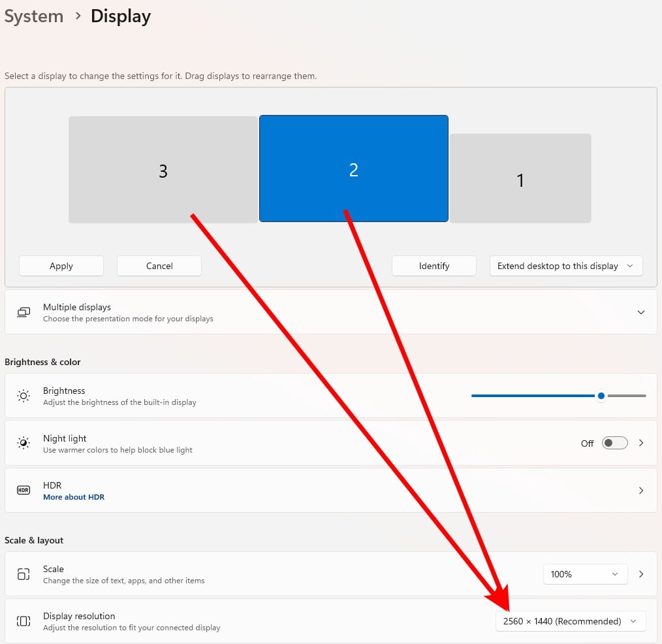Open custom scaling chevron beside 100%
This screenshot has height=644, width=662.
pyautogui.click(x=641, y=574)
